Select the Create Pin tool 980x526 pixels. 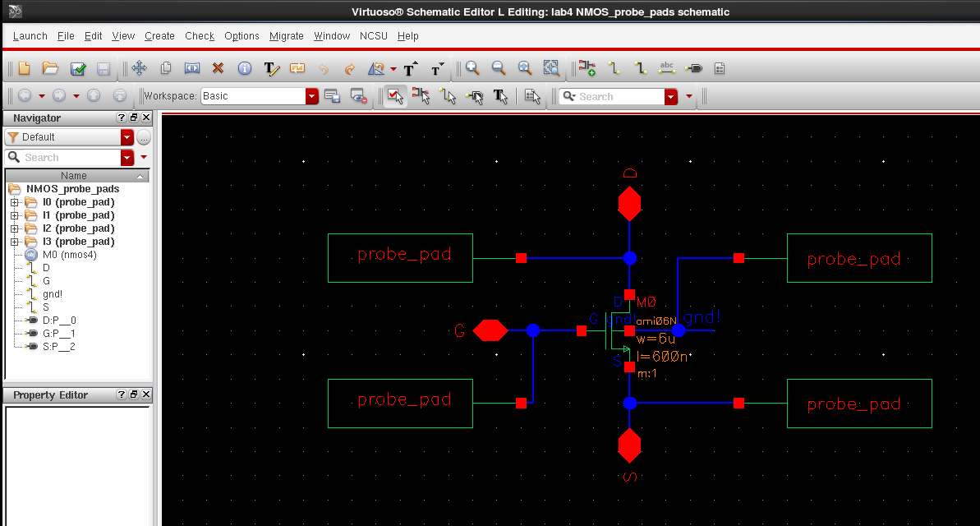693,69
